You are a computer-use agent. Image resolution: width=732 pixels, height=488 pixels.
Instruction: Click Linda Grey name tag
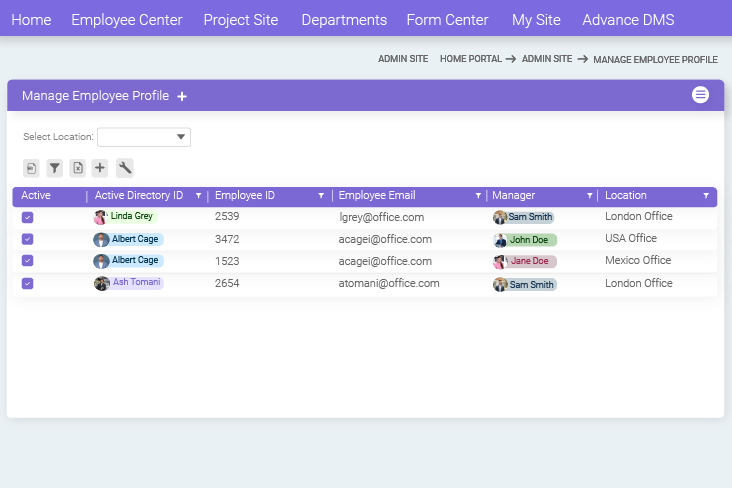tap(132, 216)
